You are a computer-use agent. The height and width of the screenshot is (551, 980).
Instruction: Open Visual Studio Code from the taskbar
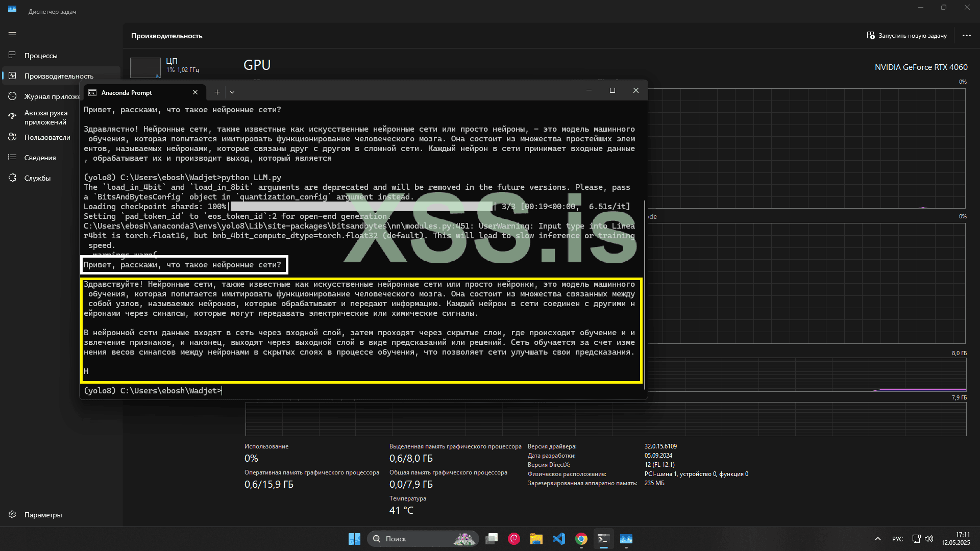point(558,539)
